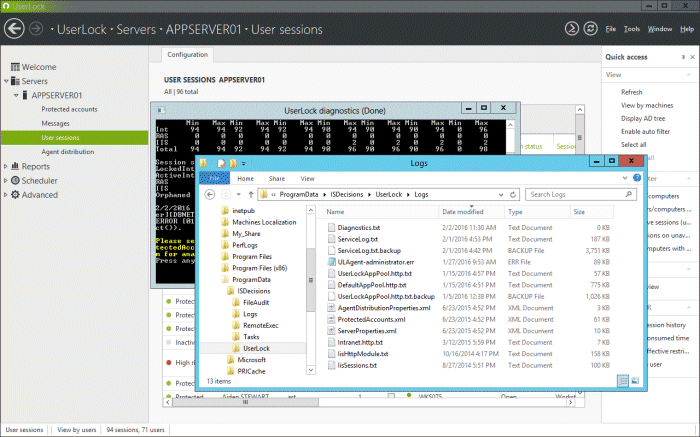Screen dimensions: 700x437
Task: Switch to large icons view in Logs window
Action: pos(635,381)
